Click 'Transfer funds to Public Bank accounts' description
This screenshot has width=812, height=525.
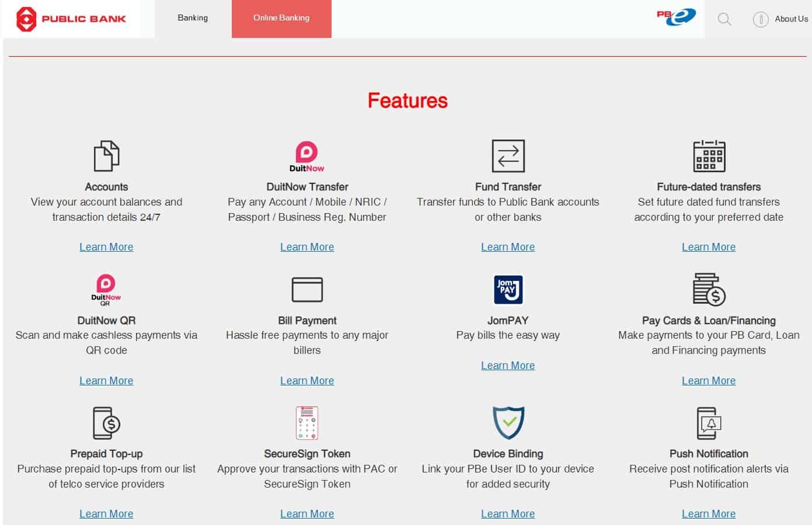[x=508, y=210]
